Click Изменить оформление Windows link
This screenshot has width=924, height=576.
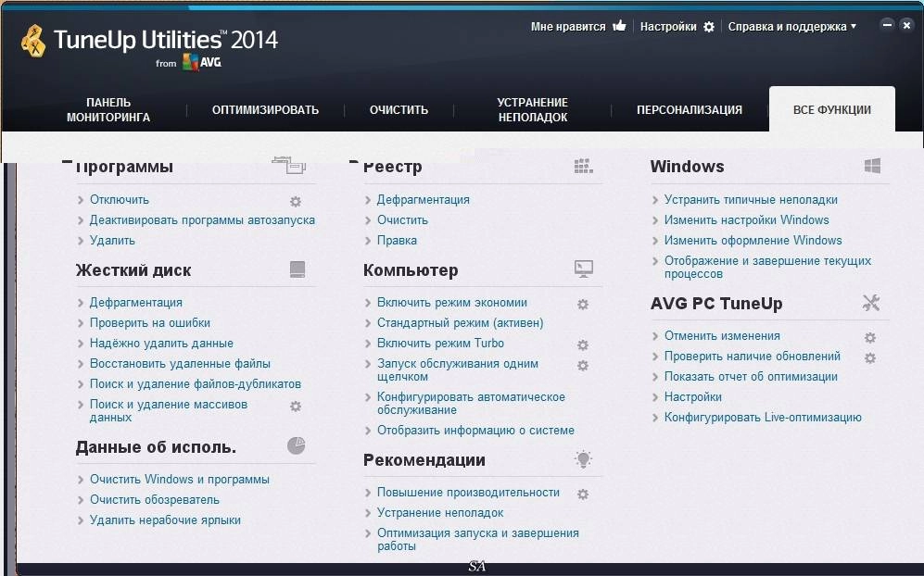click(753, 240)
